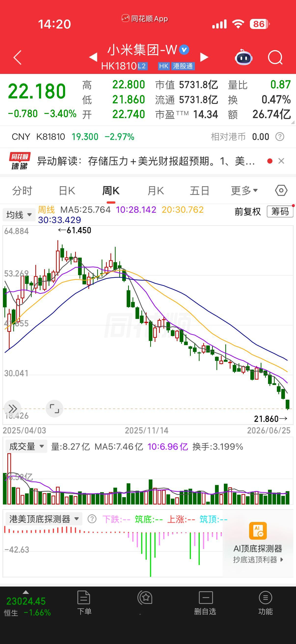Tap the 市盈TTM 14.34 value
Viewport: 296px width, 644px height.
[206, 114]
